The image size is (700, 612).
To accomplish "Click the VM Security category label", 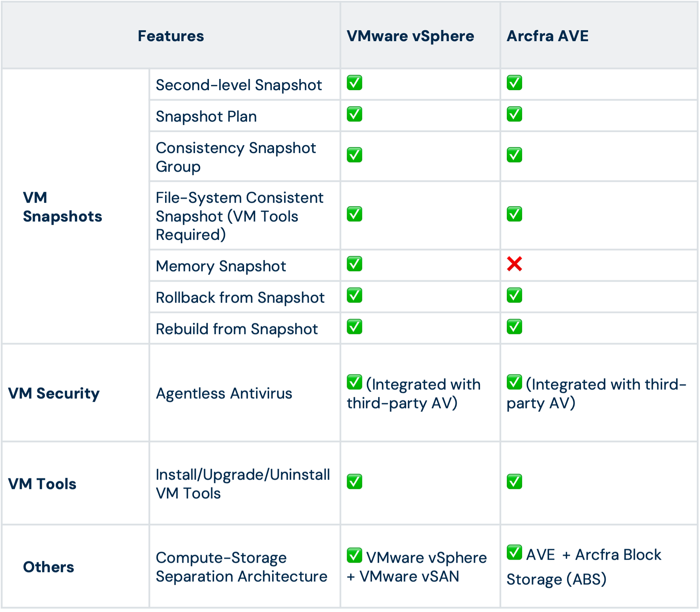I will coord(54,394).
